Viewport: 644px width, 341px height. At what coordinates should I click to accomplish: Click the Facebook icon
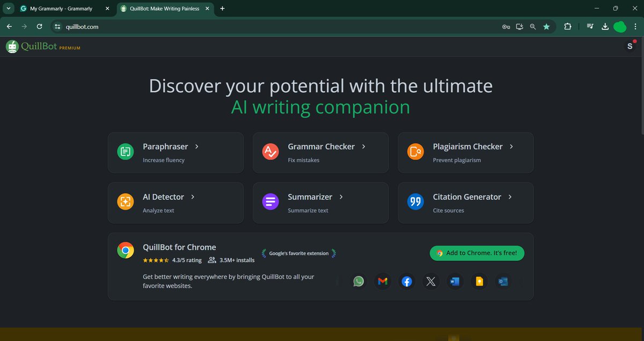407,281
